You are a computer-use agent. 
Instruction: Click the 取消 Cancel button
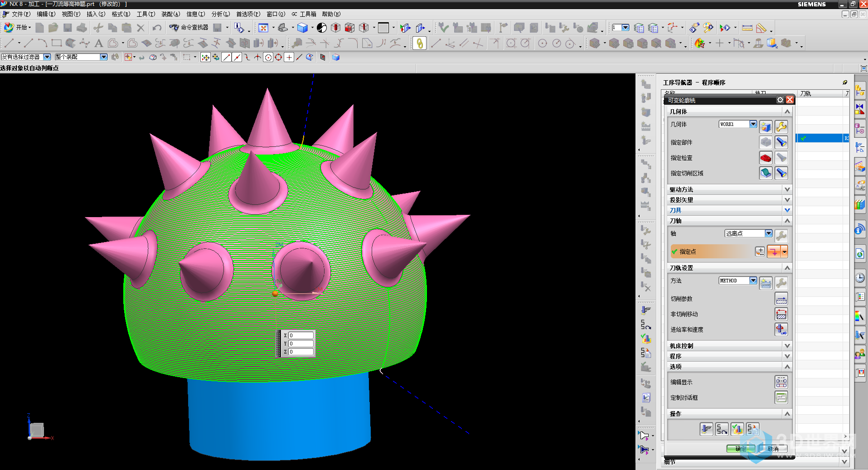coord(773,449)
